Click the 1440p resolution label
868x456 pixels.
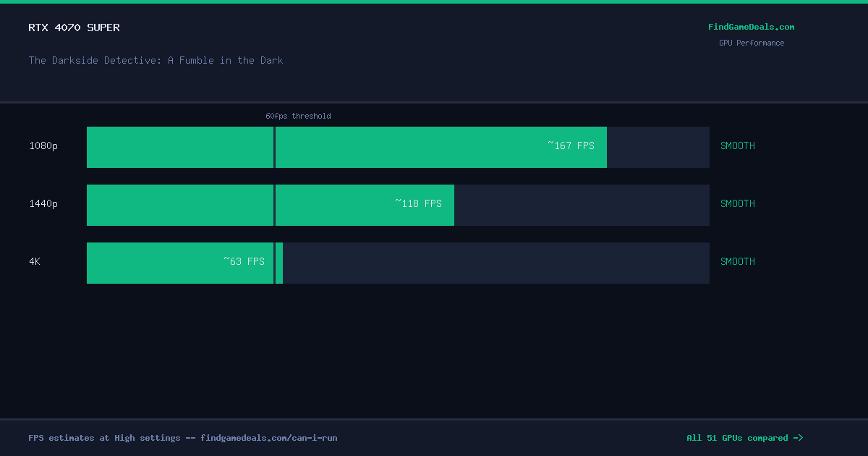[43, 203]
